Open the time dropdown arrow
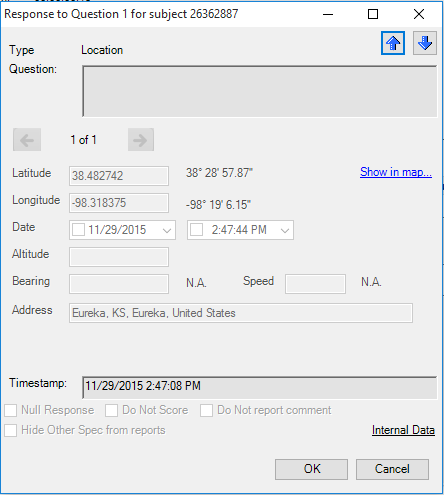444x495 pixels. click(x=285, y=230)
